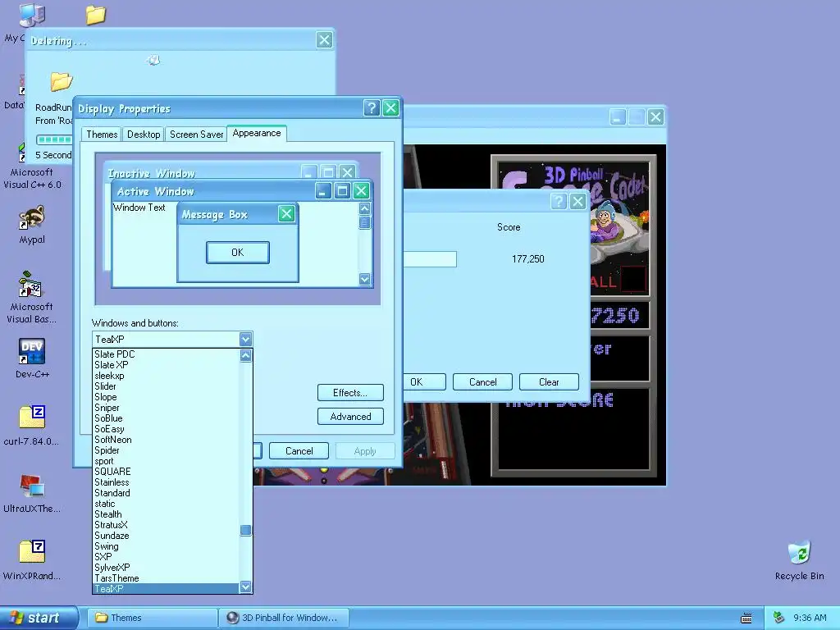Select the Appearance tab
The height and width of the screenshot is (630, 840).
coord(257,134)
